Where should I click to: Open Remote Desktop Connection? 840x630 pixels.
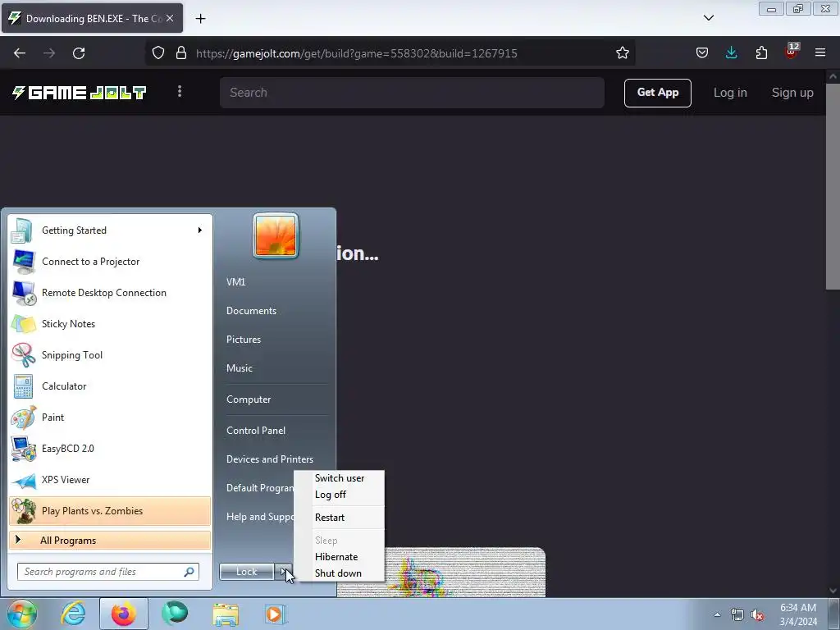tap(110, 293)
